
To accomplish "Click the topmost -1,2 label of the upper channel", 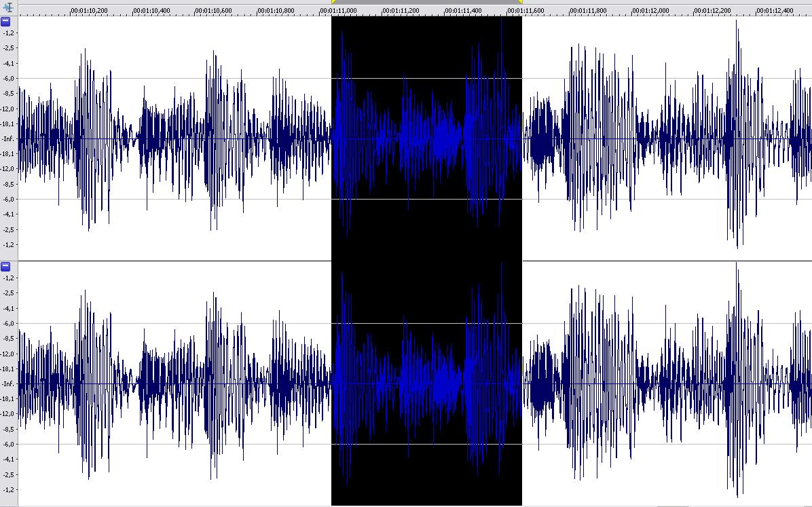I will (10, 33).
